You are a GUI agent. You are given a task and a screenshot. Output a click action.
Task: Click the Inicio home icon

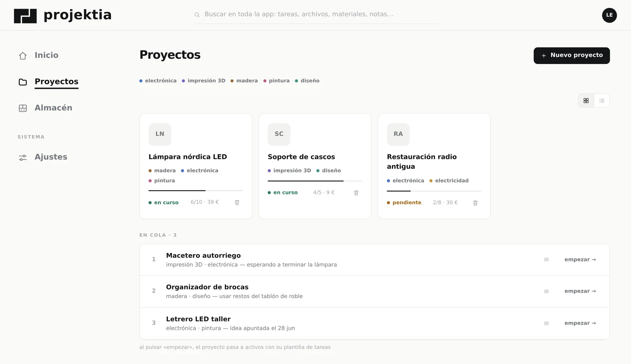(x=23, y=56)
